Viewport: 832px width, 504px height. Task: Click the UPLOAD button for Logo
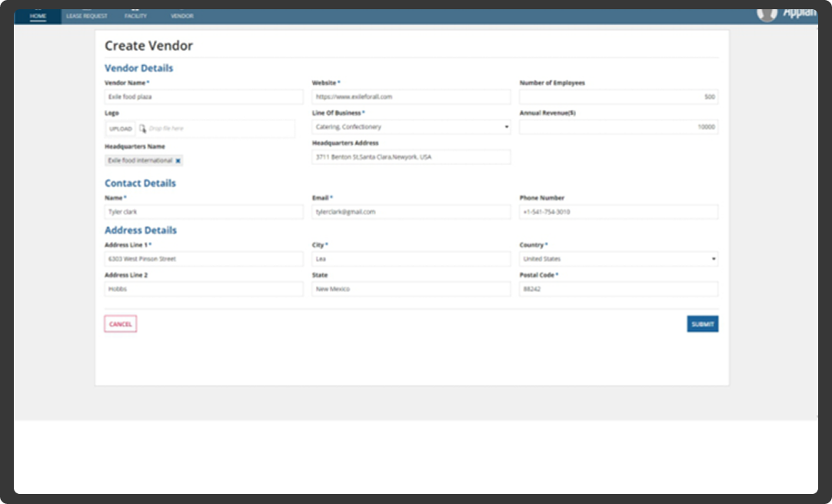click(x=121, y=128)
